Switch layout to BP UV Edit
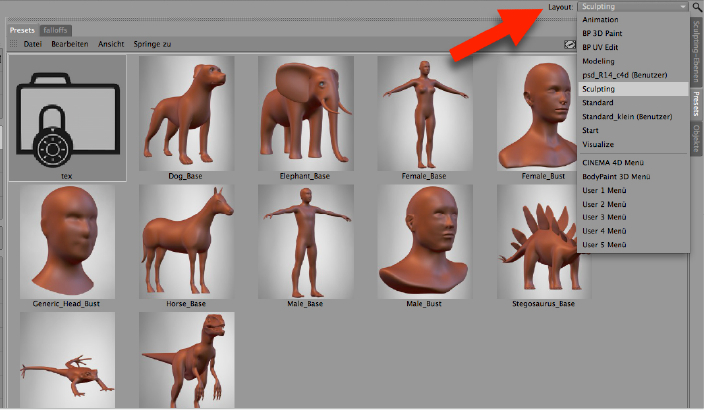705x411 pixels. (x=602, y=47)
